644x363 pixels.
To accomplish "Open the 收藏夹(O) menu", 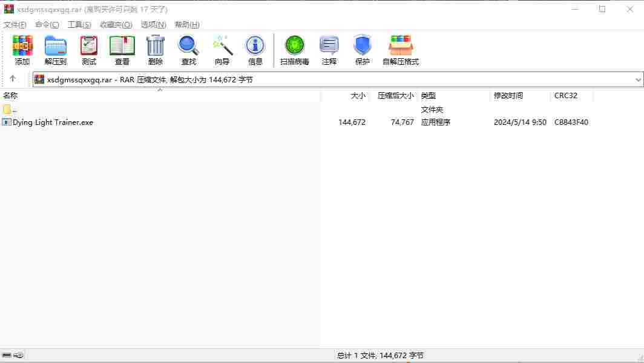I will pos(116,25).
